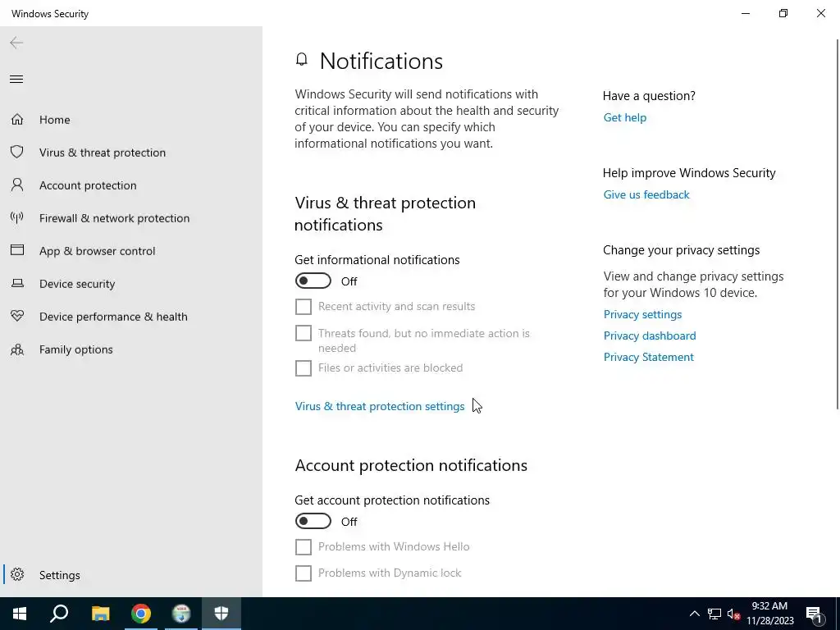Toggle Get account protection notifications switch
This screenshot has width=840, height=630.
pyautogui.click(x=313, y=521)
